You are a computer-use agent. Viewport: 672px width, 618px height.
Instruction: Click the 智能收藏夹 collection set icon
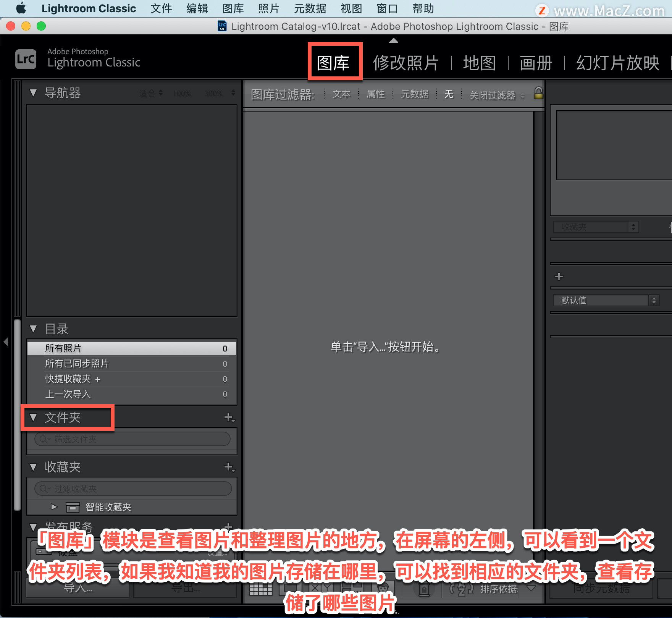[73, 507]
